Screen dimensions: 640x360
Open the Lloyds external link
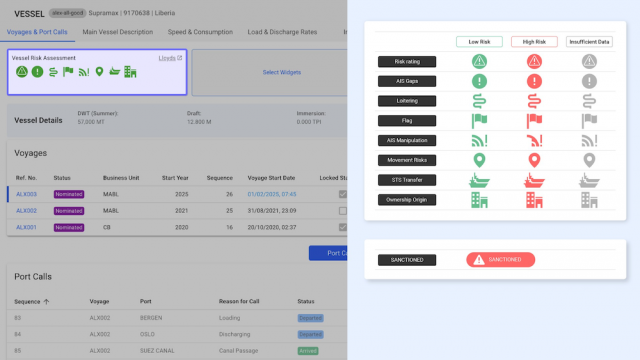pyautogui.click(x=170, y=58)
